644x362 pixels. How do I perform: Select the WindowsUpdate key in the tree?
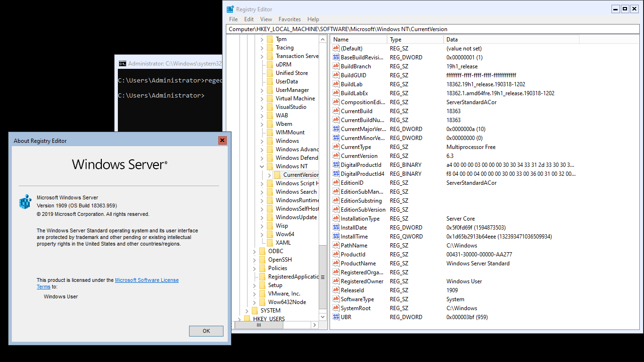tap(296, 217)
